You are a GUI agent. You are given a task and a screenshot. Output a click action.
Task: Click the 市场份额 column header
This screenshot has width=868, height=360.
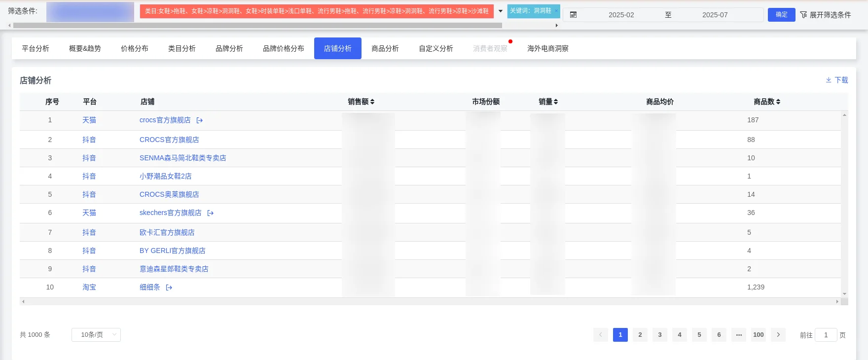(x=486, y=102)
